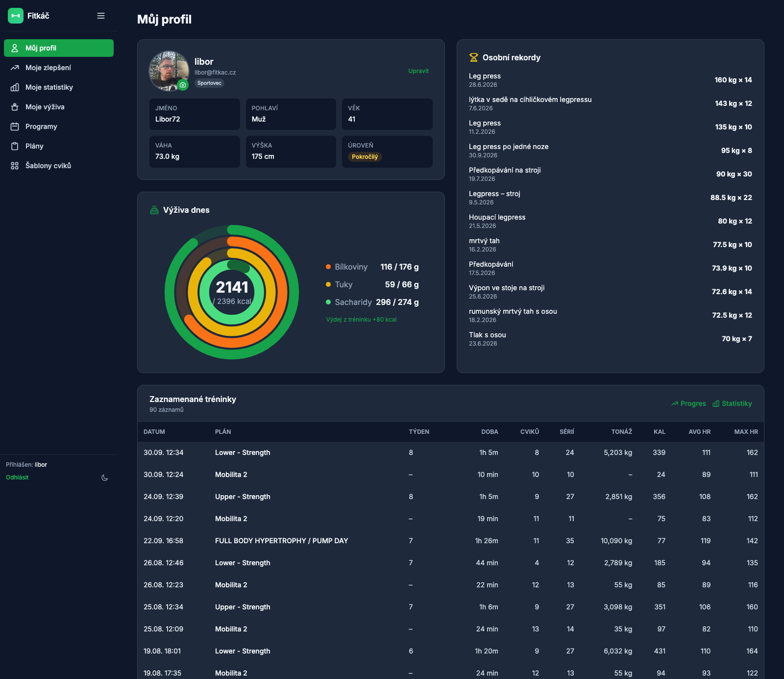Open Moje zlepšení menu item
784x679 pixels.
click(x=59, y=68)
